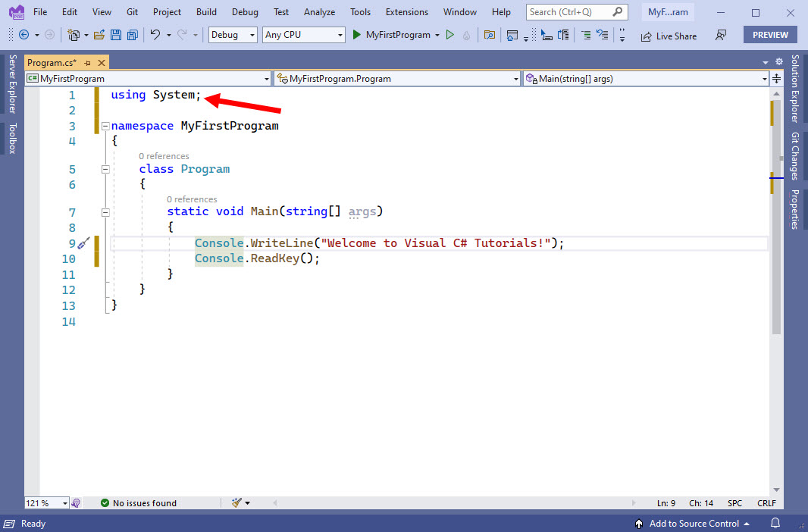The image size is (808, 532).
Task: Click the send feedback icon near Live Share
Action: click(721, 35)
